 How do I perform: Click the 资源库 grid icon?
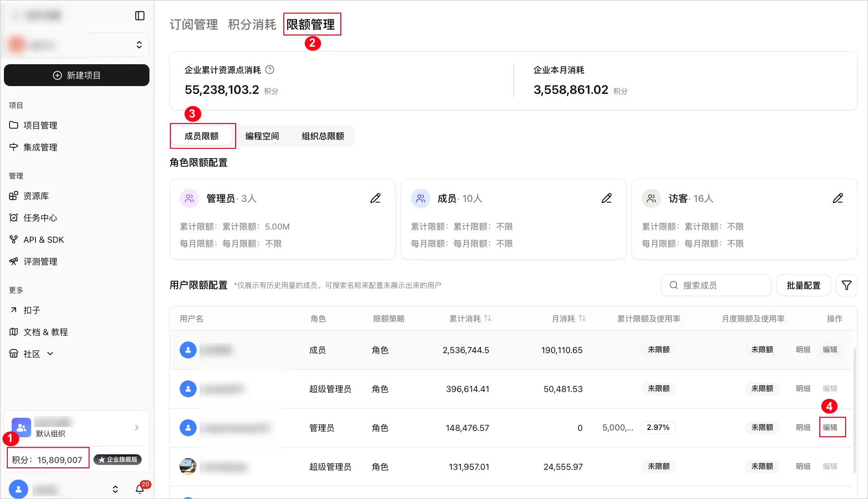point(14,196)
